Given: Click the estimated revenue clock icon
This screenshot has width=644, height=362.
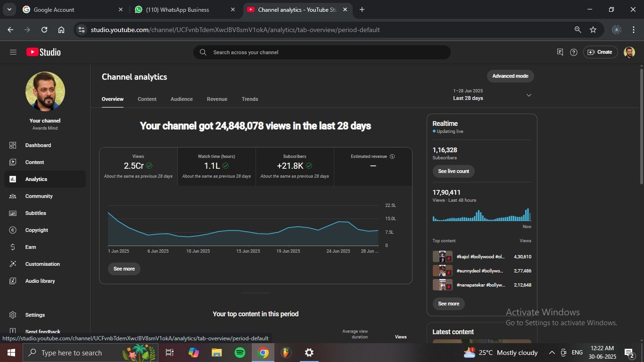Looking at the screenshot, I should tap(392, 156).
